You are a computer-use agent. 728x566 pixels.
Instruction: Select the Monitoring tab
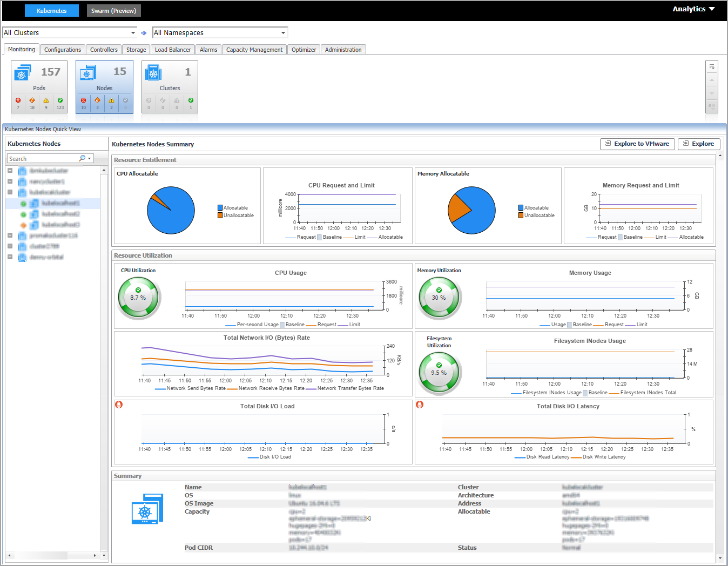pyautogui.click(x=22, y=49)
